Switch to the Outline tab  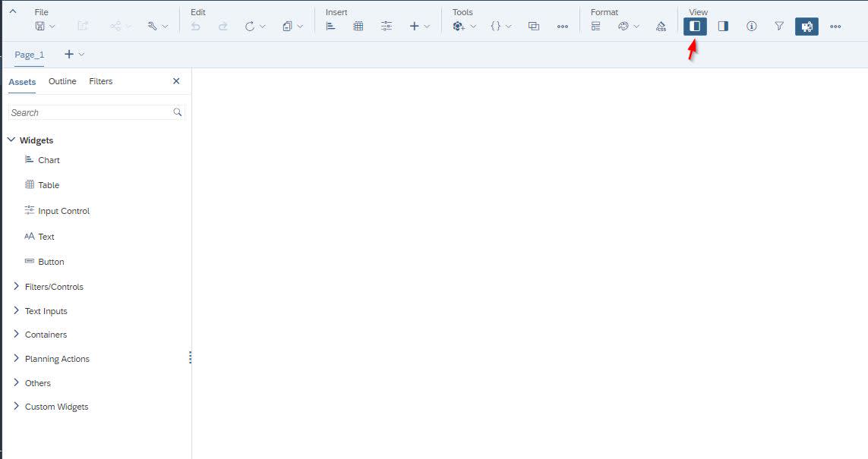pyautogui.click(x=62, y=81)
